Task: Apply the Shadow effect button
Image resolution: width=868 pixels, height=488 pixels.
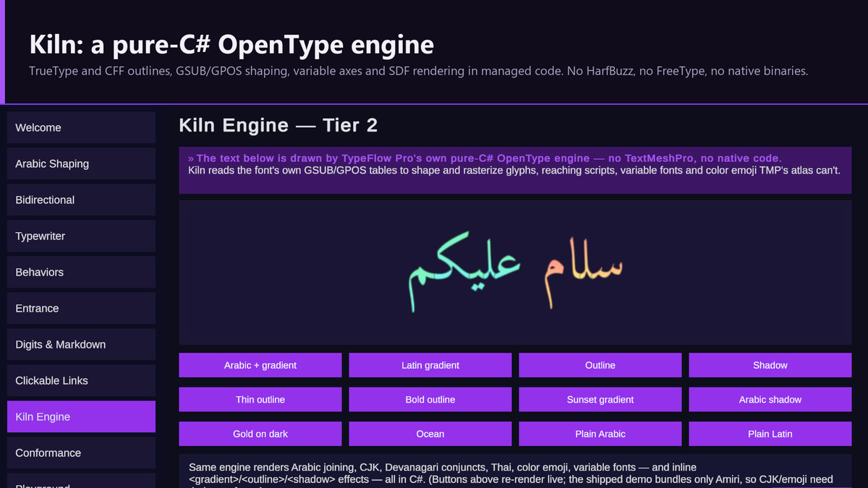Action: pos(770,365)
